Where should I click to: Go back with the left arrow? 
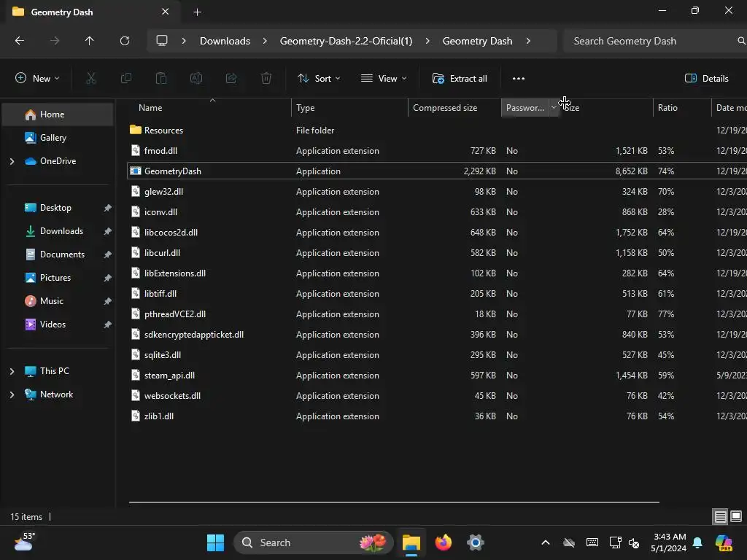[20, 41]
